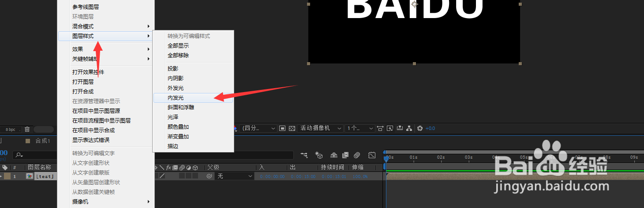The width and height of the screenshot is (644, 208).
Task: Switch to the 合成1 timeline tab
Action: click(x=43, y=141)
